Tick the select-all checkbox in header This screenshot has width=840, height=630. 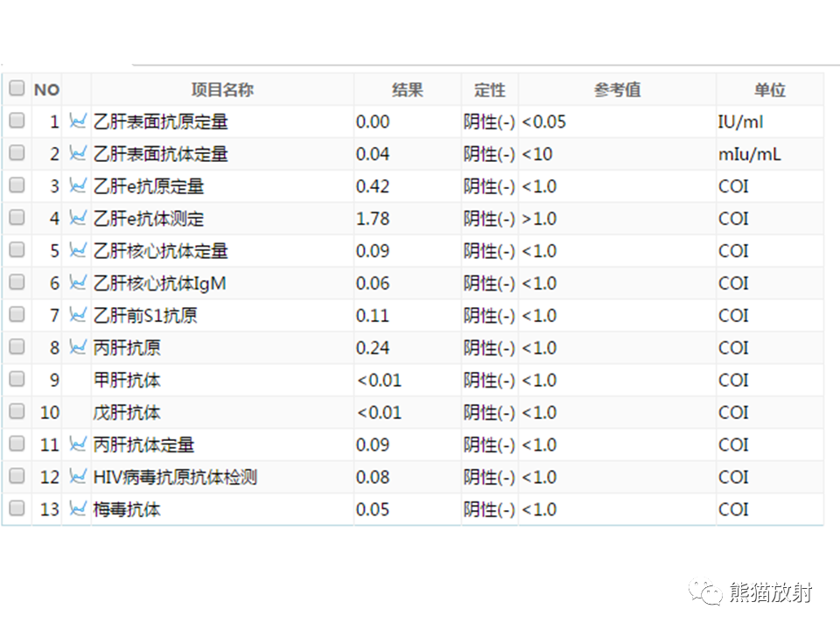click(17, 88)
